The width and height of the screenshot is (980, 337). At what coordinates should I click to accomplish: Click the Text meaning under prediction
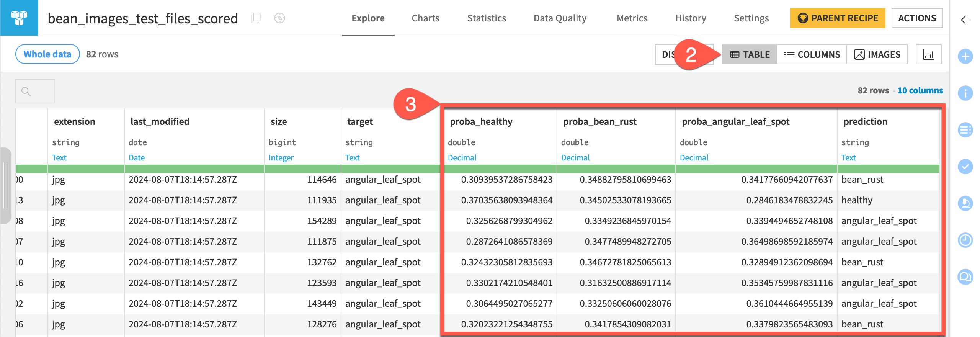tap(848, 157)
